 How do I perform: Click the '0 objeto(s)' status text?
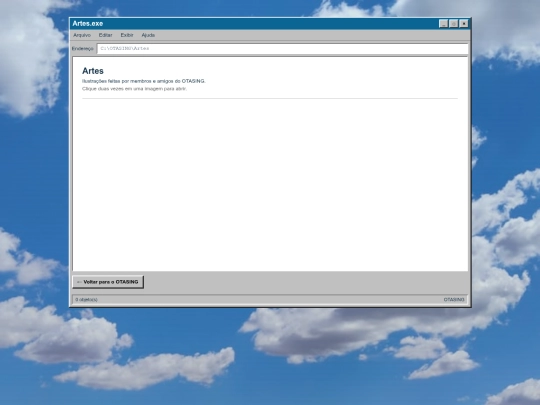(x=86, y=300)
